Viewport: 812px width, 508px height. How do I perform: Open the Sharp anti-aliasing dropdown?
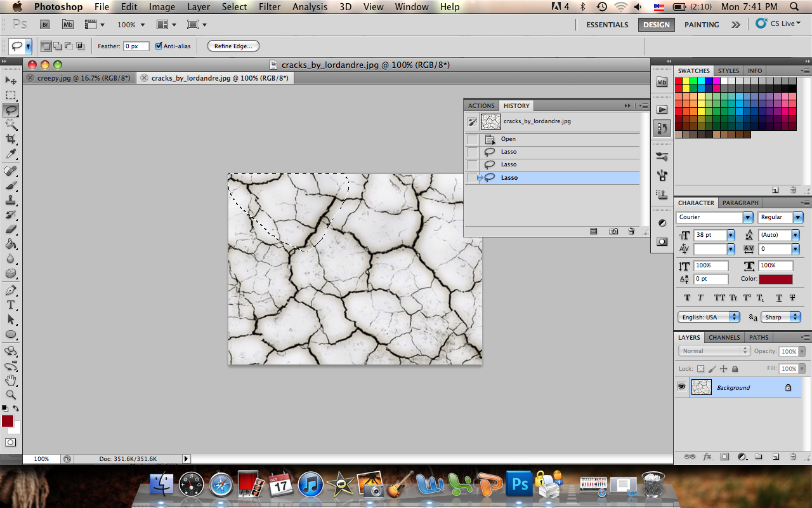[x=782, y=317]
